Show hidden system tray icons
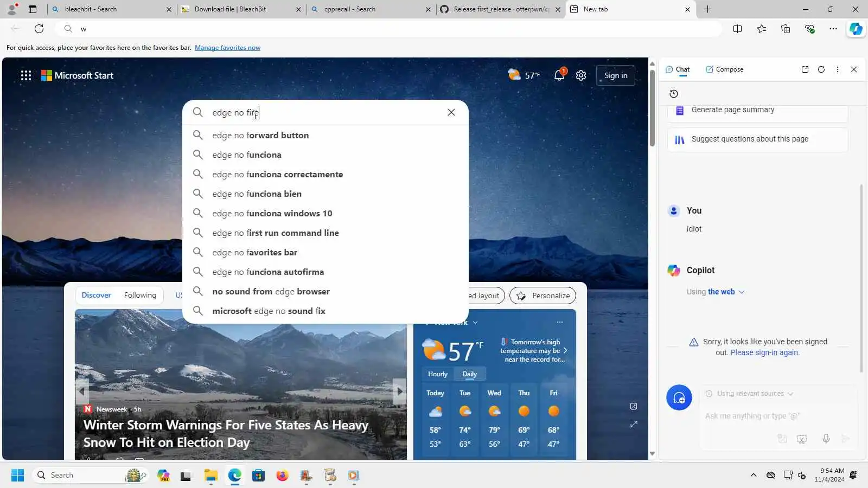The height and width of the screenshot is (488, 868). click(x=753, y=476)
